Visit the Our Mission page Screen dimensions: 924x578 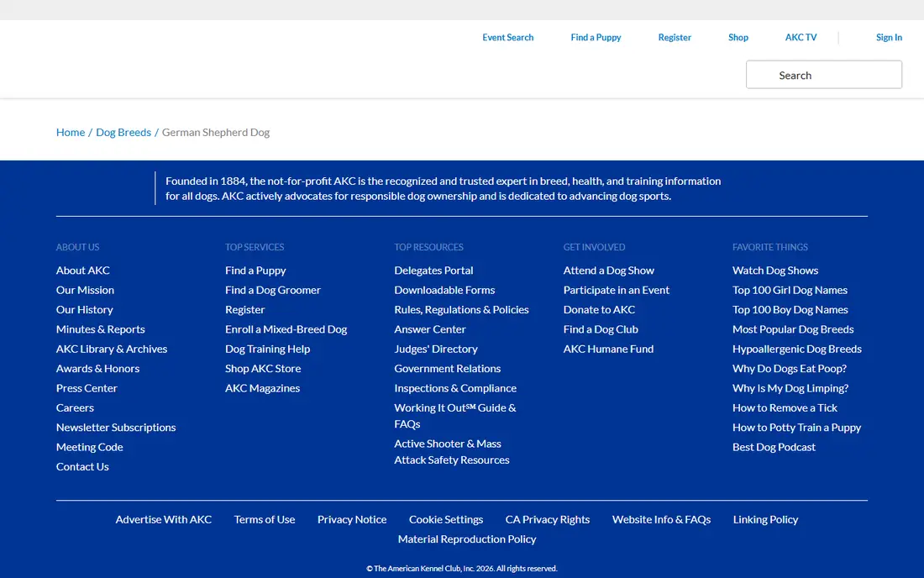point(85,290)
